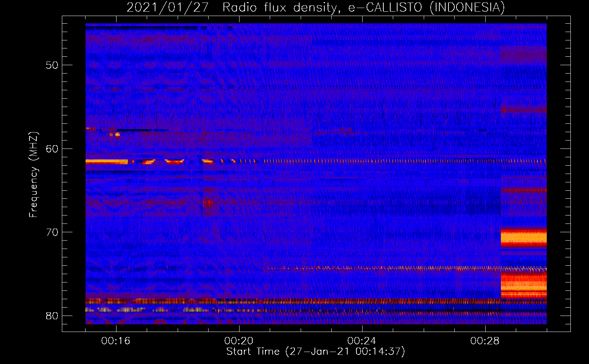589x364 pixels.
Task: Click the 70 MHz tick label
Action: point(52,232)
